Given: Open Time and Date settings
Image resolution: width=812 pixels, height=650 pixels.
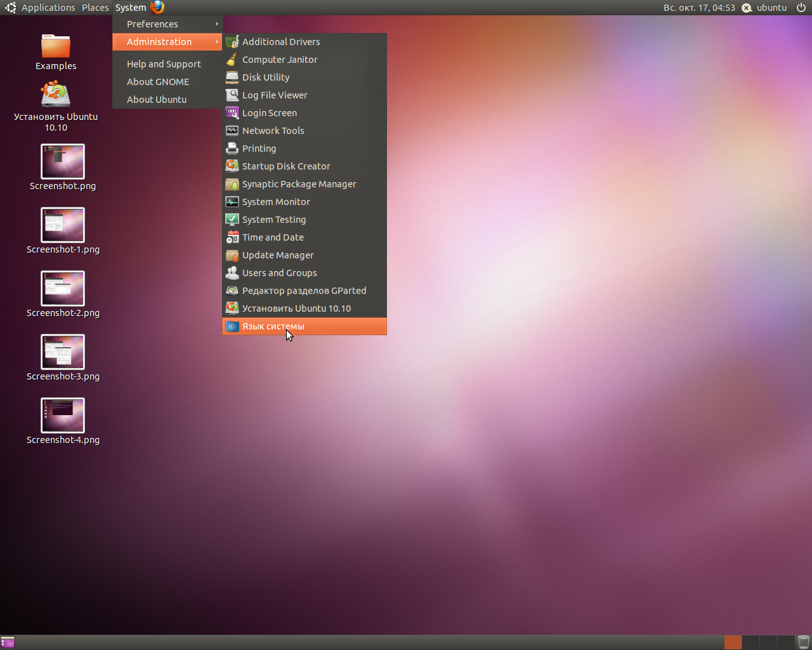Looking at the screenshot, I should pos(304,237).
